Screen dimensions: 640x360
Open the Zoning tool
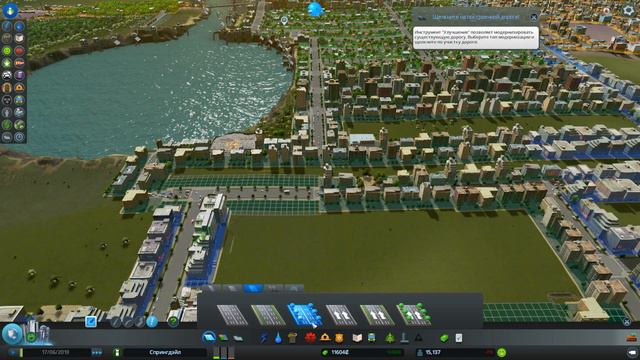[223, 338]
